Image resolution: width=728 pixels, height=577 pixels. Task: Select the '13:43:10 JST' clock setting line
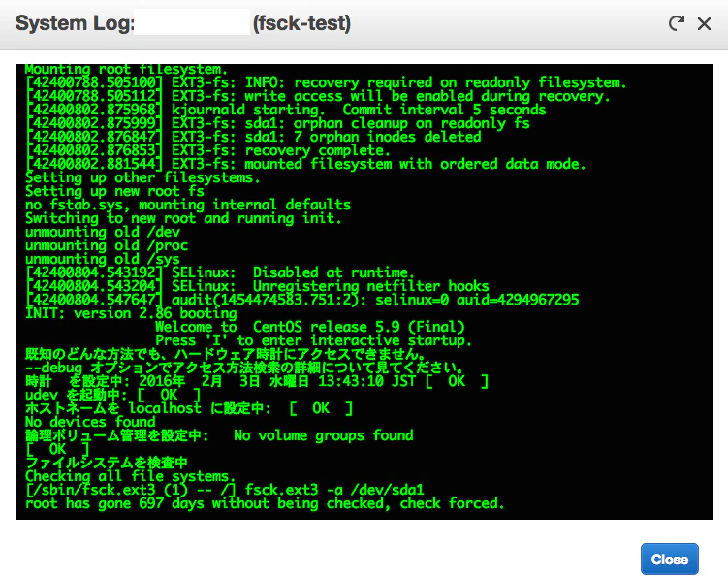pyautogui.click(x=257, y=381)
